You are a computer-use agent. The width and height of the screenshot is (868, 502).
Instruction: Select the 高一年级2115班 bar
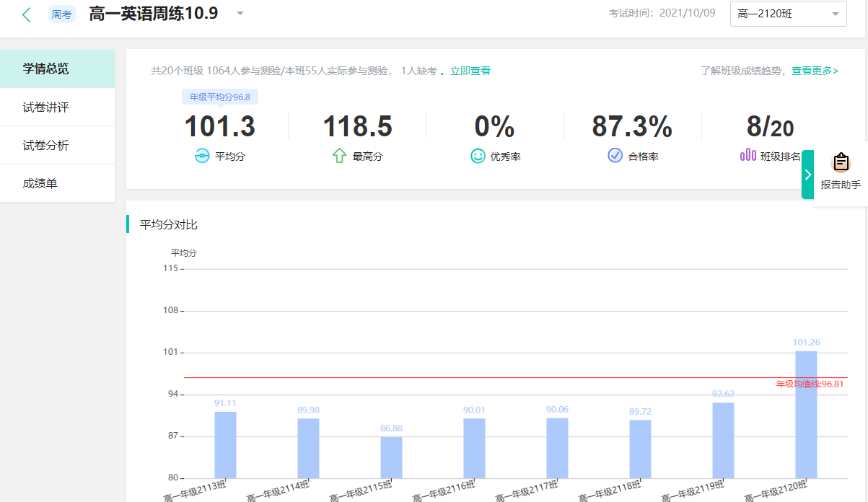(391, 457)
